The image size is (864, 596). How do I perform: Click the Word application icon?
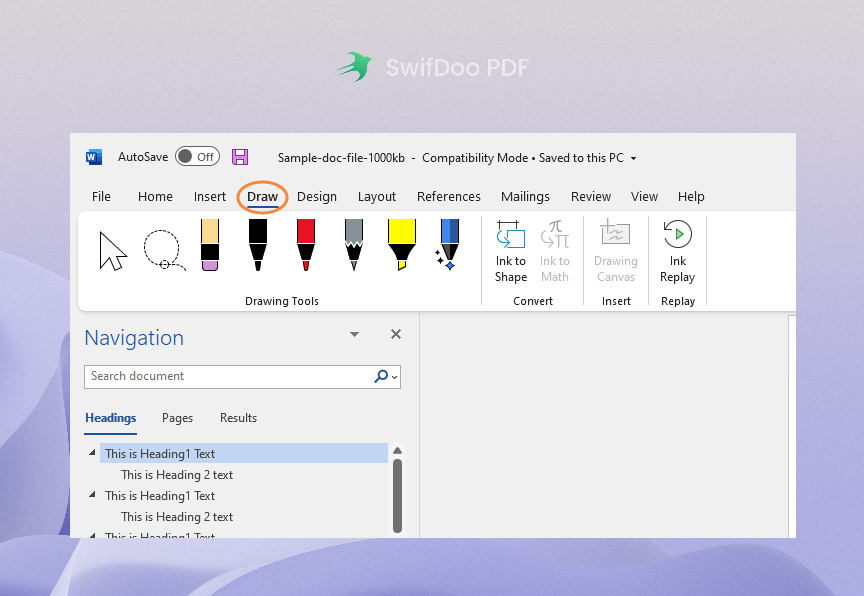94,158
